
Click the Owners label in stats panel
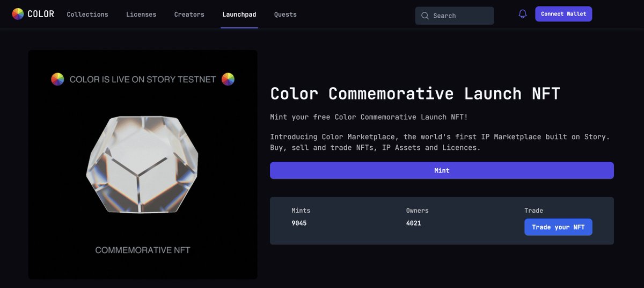pyautogui.click(x=418, y=211)
